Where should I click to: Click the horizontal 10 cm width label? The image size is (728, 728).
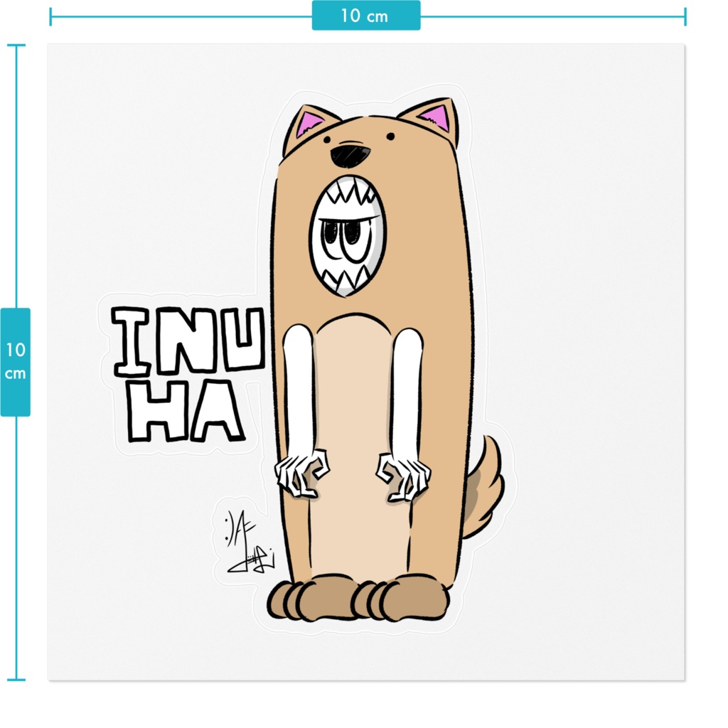tap(366, 16)
